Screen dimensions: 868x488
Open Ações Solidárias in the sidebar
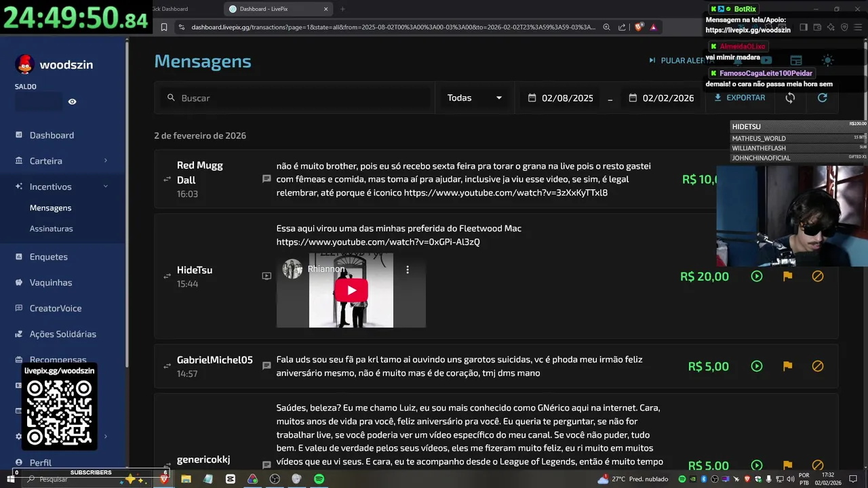coord(63,334)
